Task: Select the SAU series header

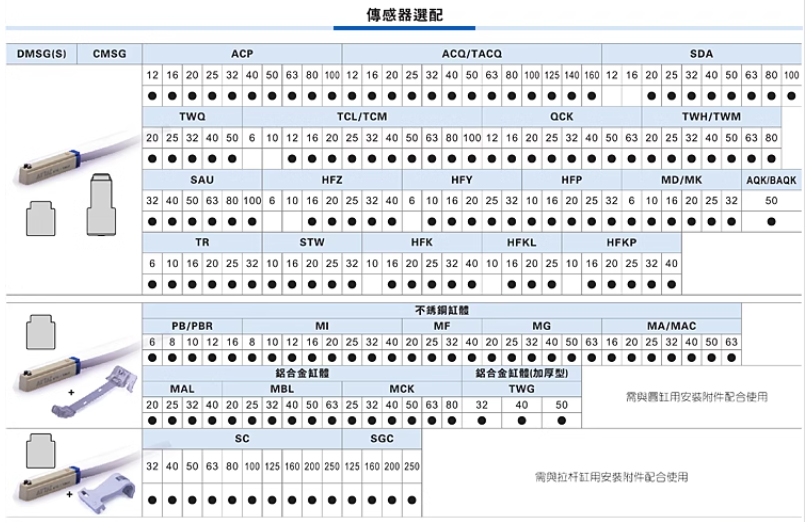Action: point(202,180)
